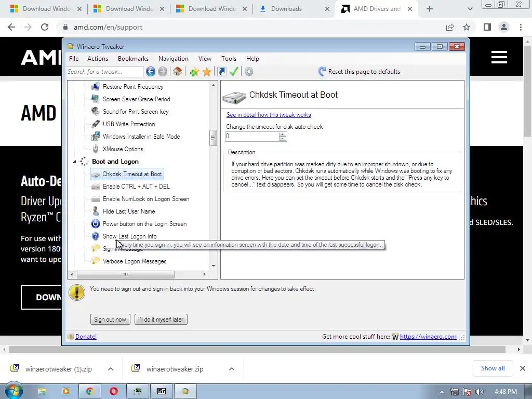
Task: Open settings via grey gear toolbar icon
Action: [249, 72]
